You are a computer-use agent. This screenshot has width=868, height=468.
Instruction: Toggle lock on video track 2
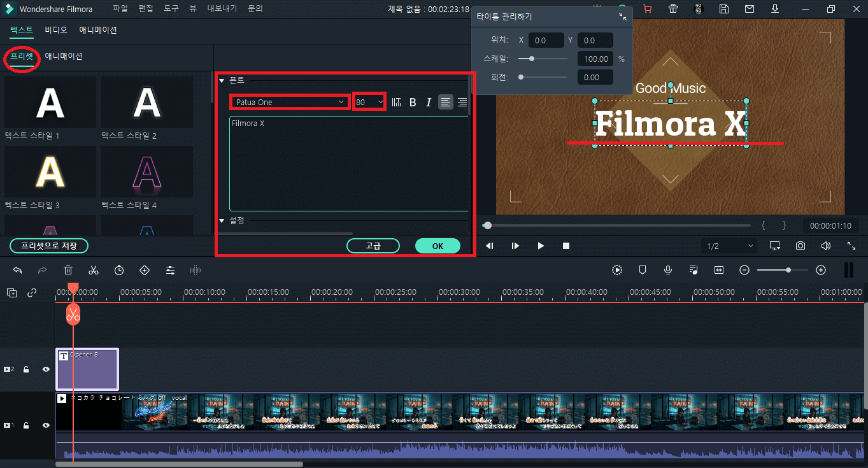coord(26,369)
